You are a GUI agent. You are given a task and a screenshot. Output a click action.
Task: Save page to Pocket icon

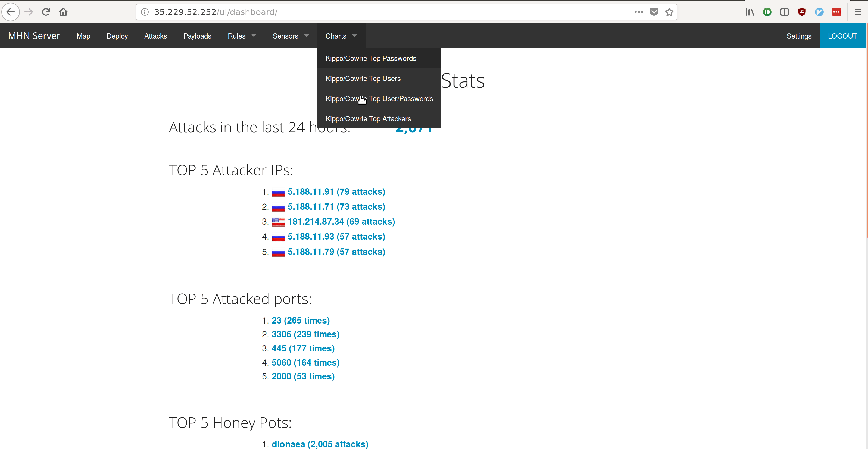coord(654,12)
